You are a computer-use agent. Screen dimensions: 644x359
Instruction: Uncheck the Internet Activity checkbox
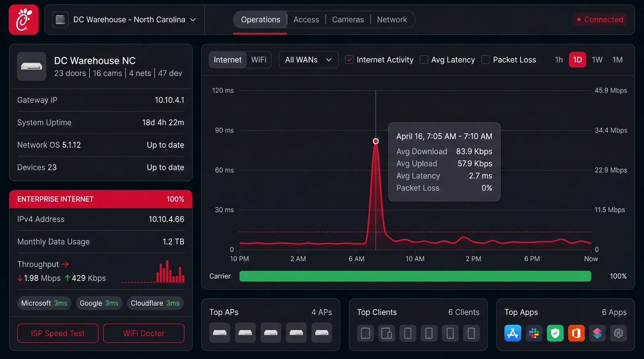[349, 60]
